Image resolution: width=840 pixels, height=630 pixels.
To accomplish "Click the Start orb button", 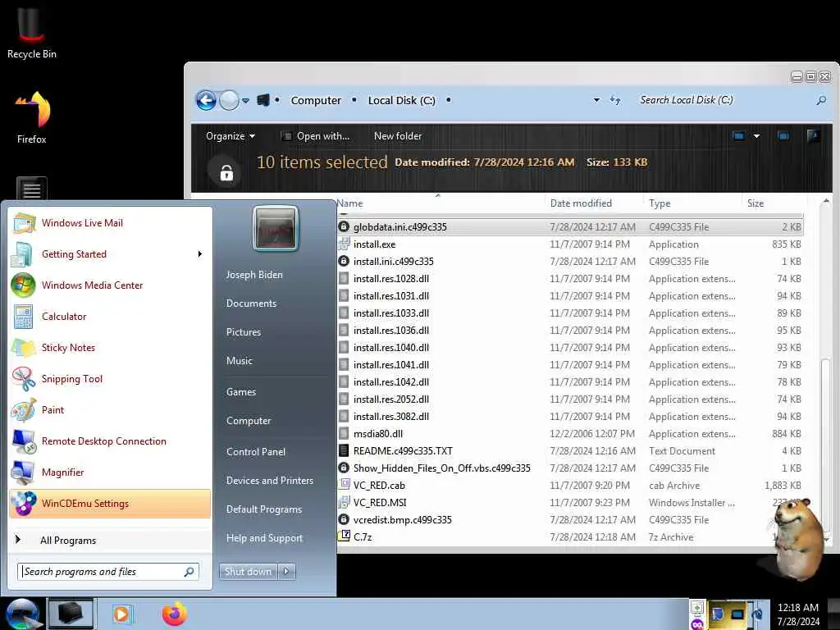I will click(x=22, y=614).
